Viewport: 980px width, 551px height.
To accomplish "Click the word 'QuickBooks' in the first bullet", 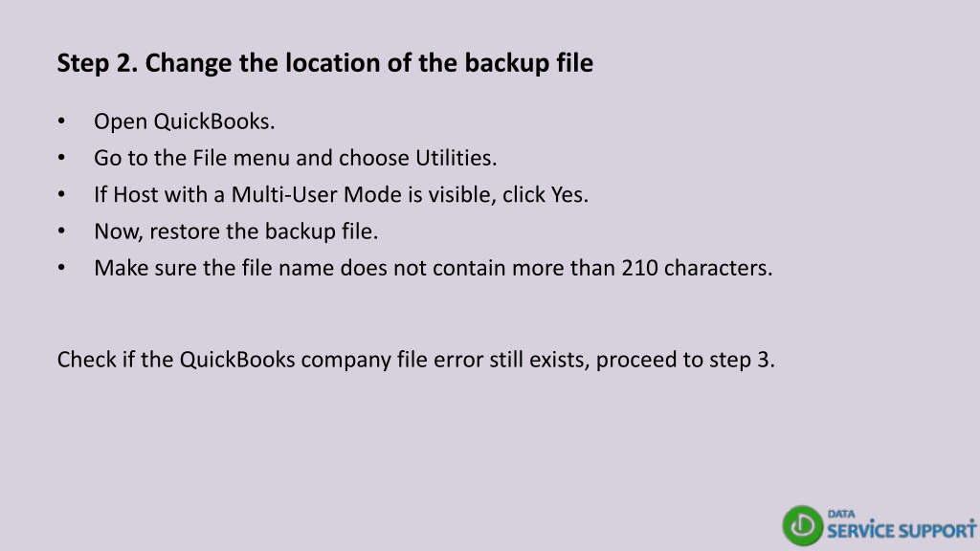I will [212, 121].
